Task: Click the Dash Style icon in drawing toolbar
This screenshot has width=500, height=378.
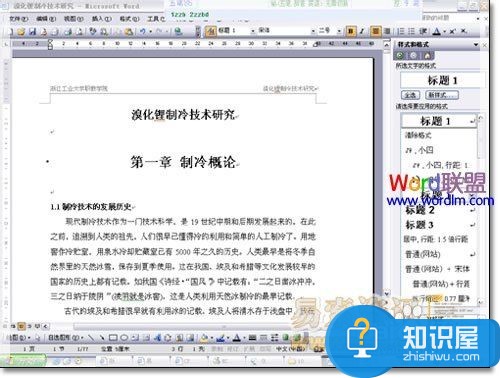Action: [x=263, y=338]
